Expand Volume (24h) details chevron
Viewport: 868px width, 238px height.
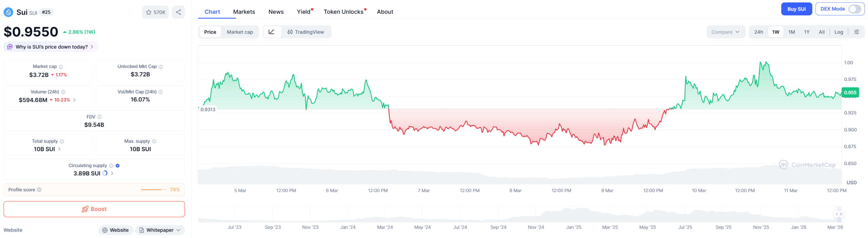(x=75, y=100)
